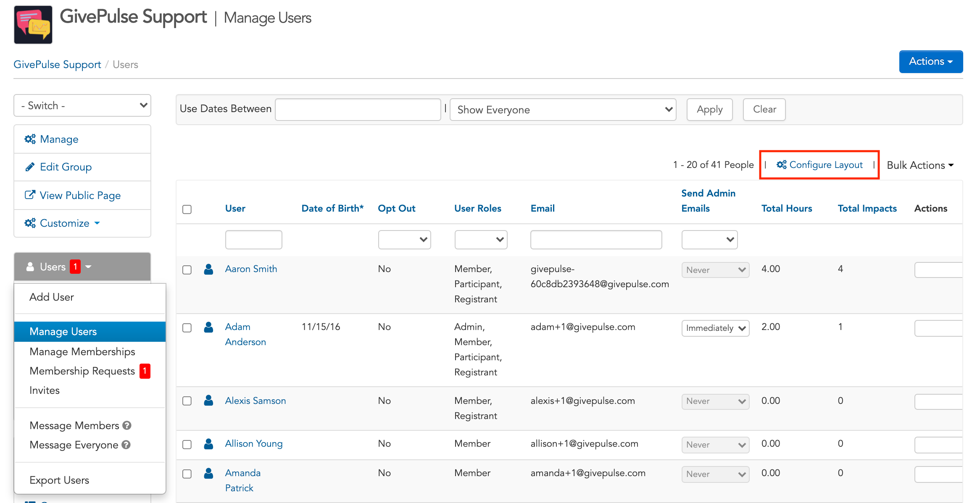Click the GivePulse Support logo icon

click(x=33, y=25)
